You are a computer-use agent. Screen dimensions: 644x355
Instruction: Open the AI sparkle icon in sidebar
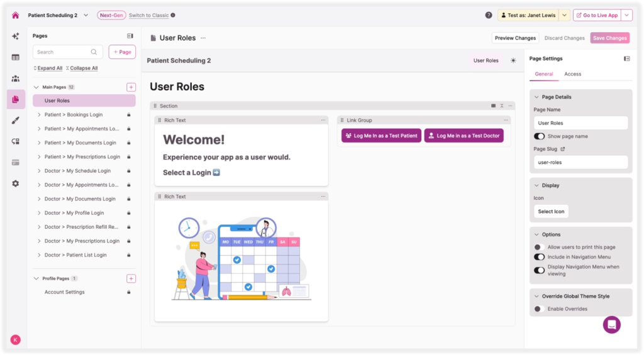tap(16, 36)
